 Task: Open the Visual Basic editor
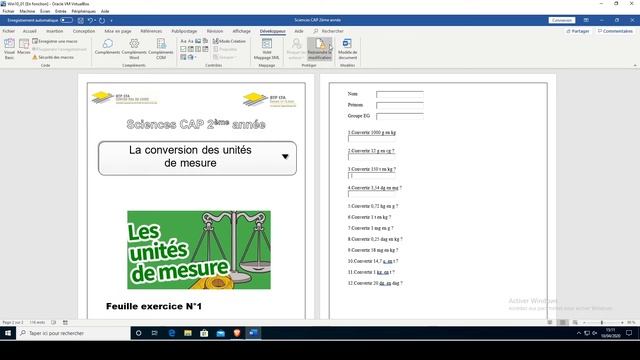(x=9, y=49)
